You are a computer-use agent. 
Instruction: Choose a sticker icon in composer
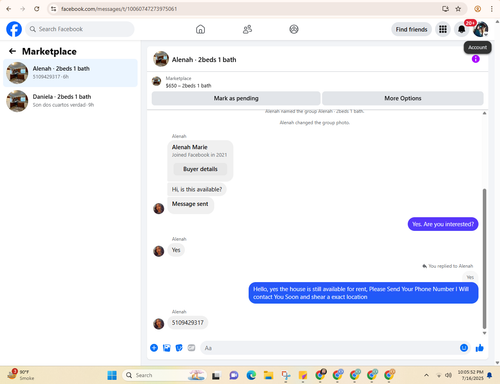179,348
